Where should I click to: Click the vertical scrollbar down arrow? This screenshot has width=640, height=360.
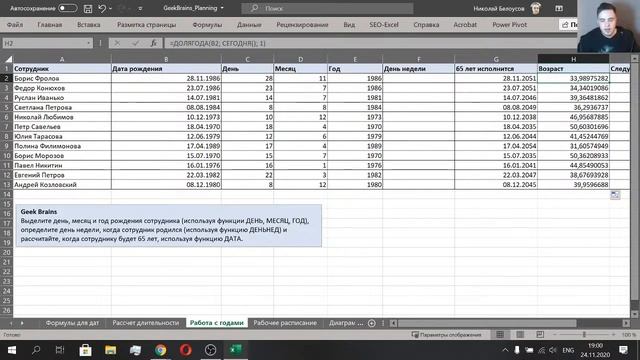click(635, 314)
